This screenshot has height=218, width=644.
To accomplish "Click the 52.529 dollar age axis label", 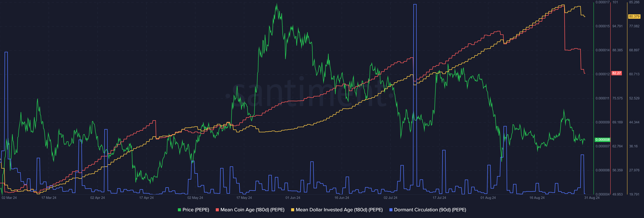I will tap(634, 98).
